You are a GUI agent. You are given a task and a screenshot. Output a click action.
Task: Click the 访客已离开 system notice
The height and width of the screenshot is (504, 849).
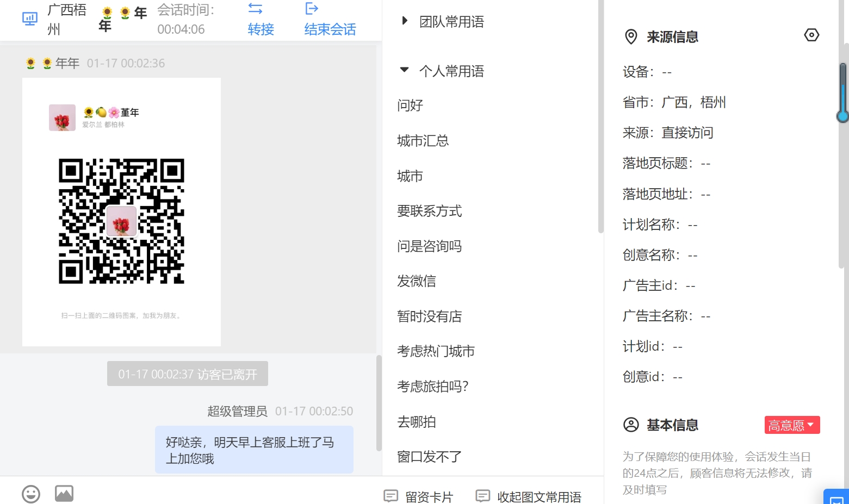(188, 374)
